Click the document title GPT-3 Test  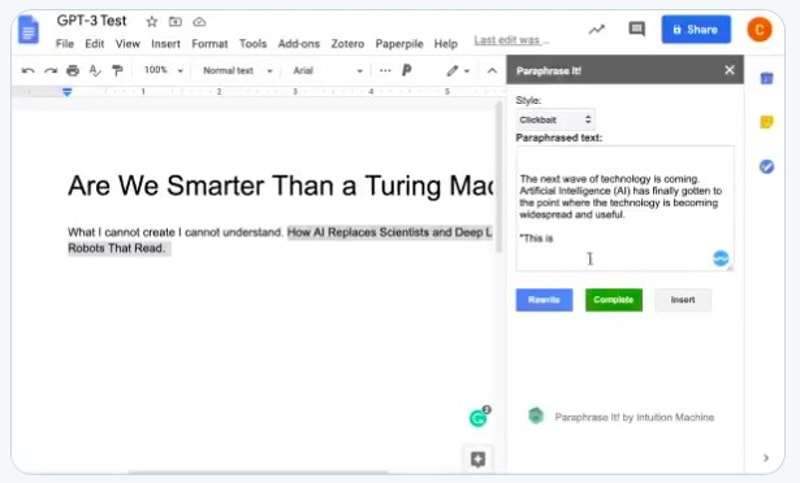tap(91, 21)
